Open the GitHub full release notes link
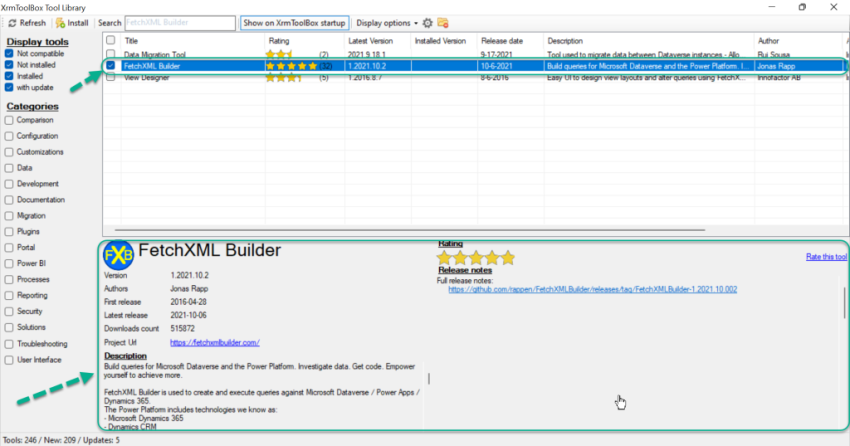Image resolution: width=850 pixels, height=446 pixels. pyautogui.click(x=593, y=289)
